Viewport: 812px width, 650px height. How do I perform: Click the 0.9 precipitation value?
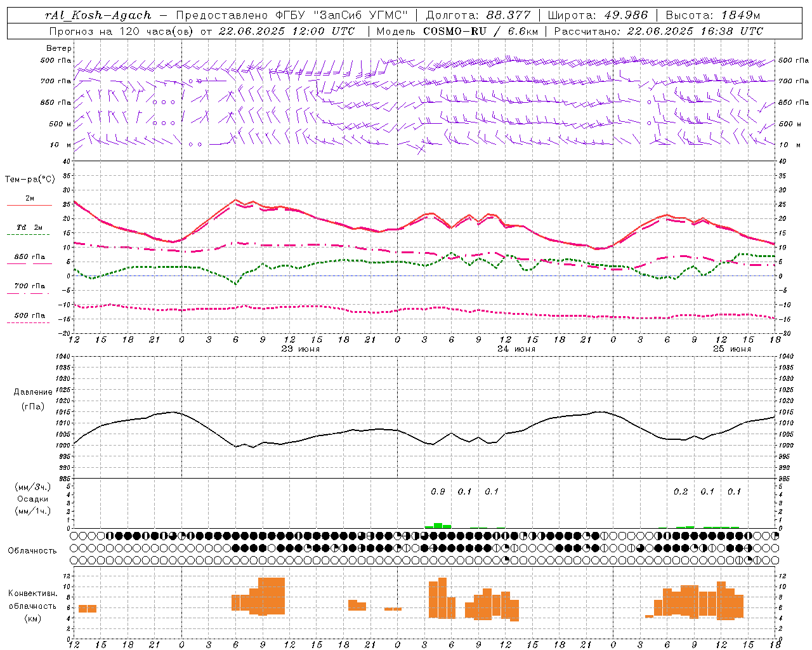point(438,492)
